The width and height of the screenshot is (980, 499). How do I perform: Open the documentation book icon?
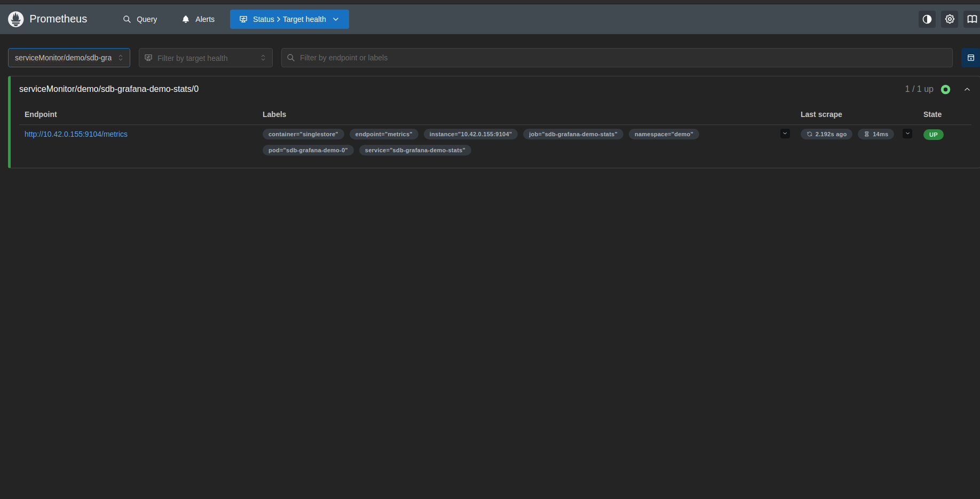[x=972, y=19]
